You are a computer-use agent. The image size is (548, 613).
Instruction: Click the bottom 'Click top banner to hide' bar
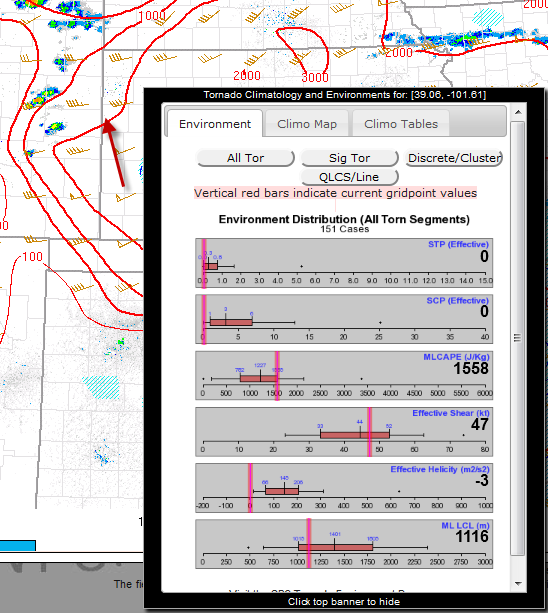[x=344, y=602]
